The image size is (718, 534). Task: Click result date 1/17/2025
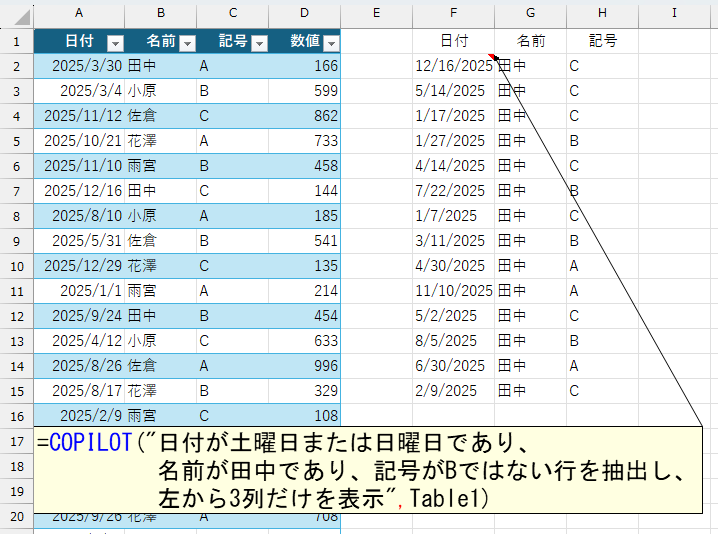click(x=453, y=116)
